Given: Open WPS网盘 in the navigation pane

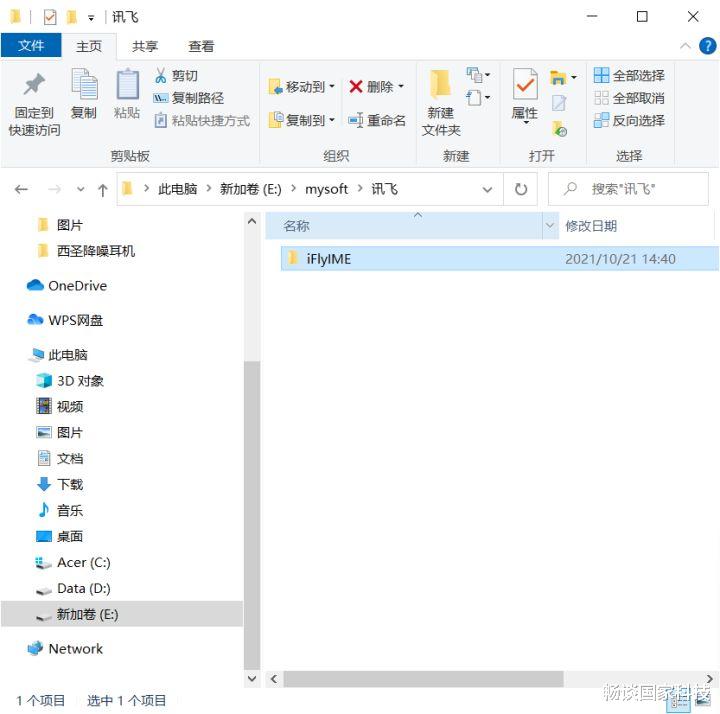Looking at the screenshot, I should tap(65, 320).
